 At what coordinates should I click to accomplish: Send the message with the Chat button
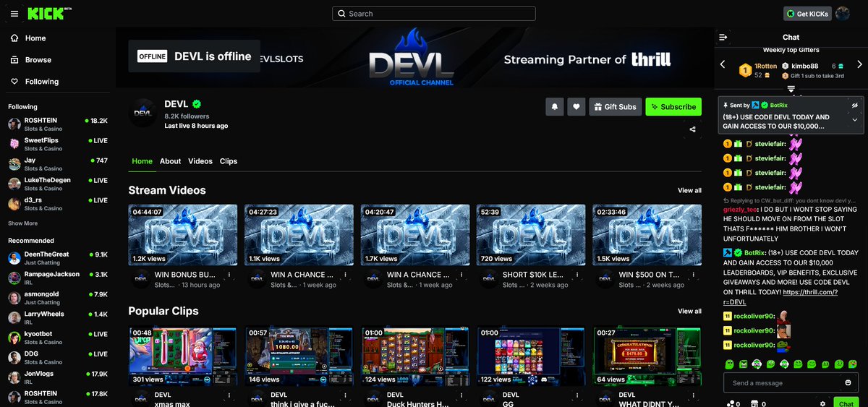(x=846, y=403)
